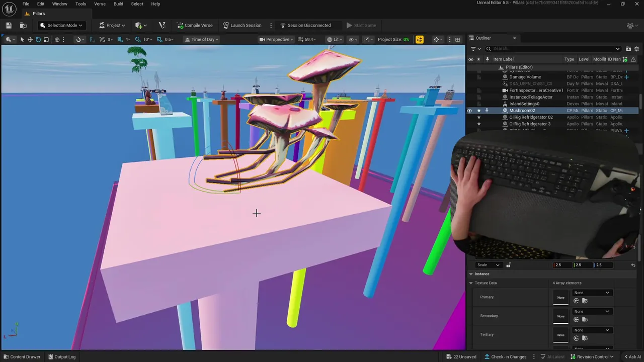This screenshot has width=644, height=362.
Task: Click the Save icon in main toolbar
Action: click(9, 25)
